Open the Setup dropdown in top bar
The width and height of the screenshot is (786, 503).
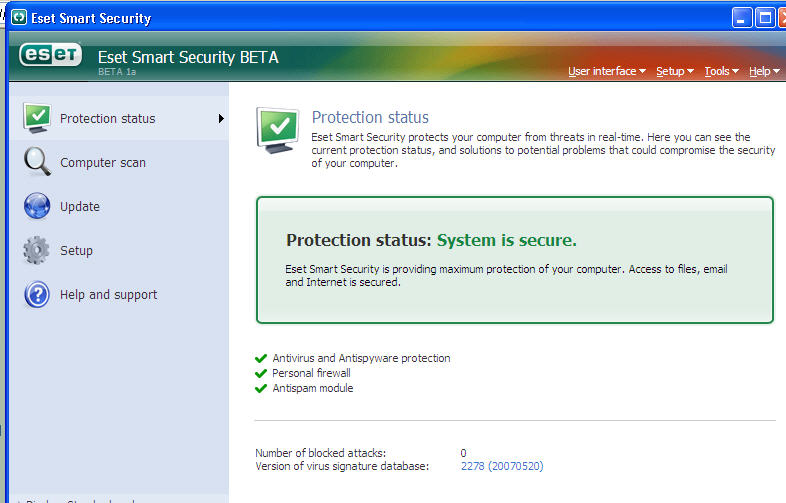(675, 71)
